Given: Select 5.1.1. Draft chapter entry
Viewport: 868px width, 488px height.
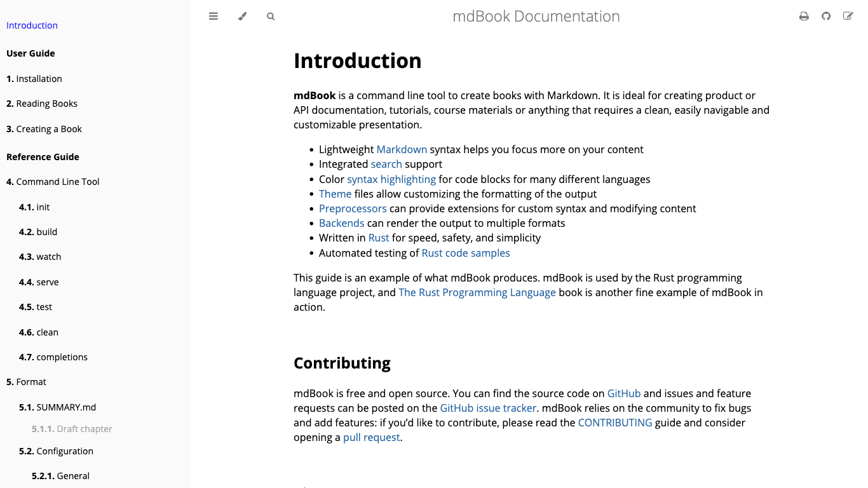Looking at the screenshot, I should tap(72, 429).
